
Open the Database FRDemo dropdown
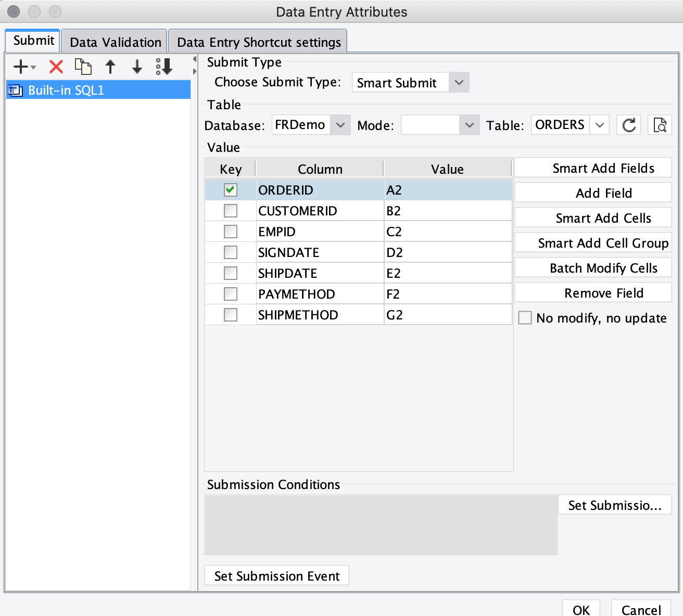coord(341,125)
